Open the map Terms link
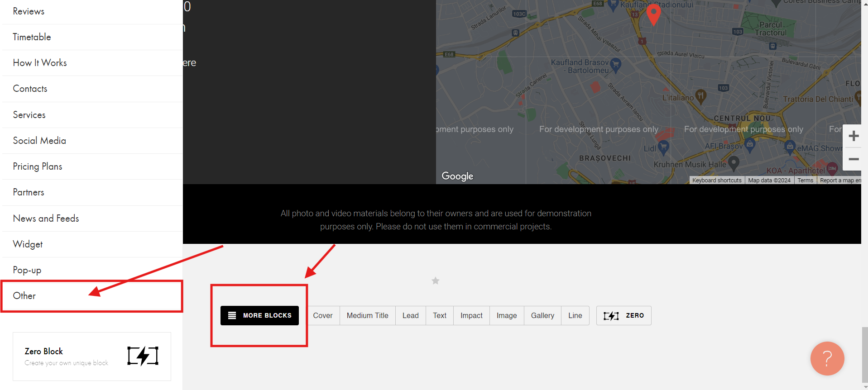 tap(805, 180)
